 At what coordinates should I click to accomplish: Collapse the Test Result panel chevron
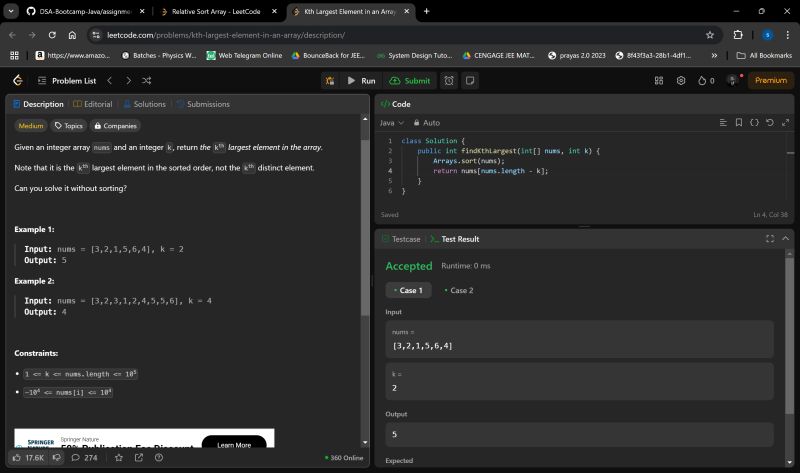[x=786, y=239]
